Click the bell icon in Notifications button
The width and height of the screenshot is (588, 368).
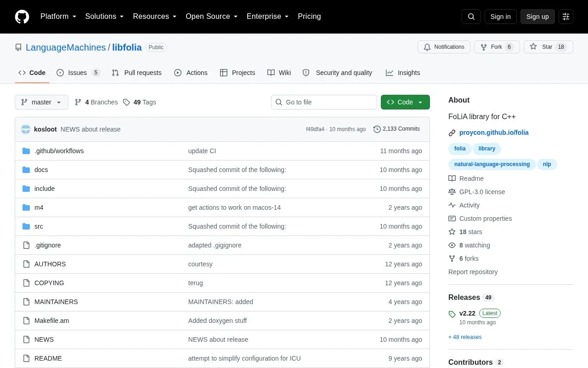click(427, 47)
